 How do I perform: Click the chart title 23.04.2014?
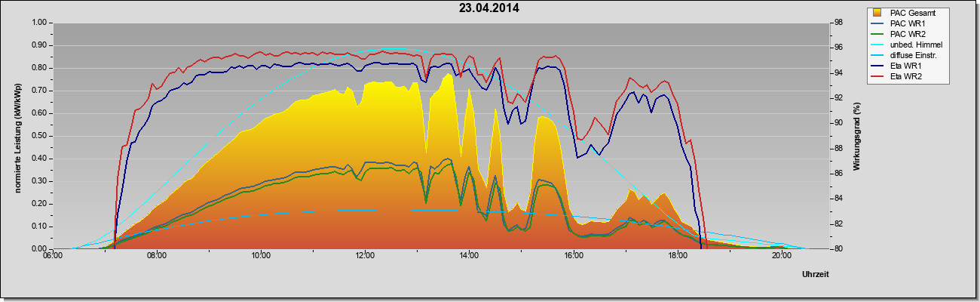pyautogui.click(x=489, y=9)
